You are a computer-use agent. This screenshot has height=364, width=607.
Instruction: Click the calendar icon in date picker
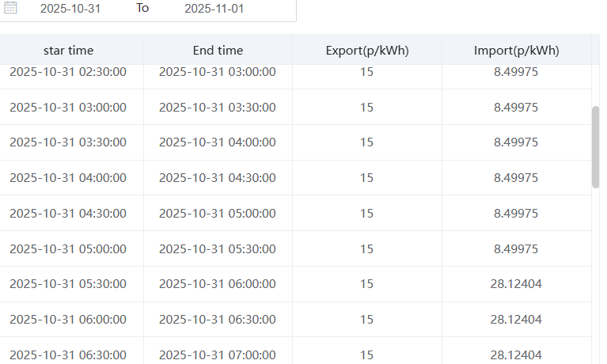11,8
